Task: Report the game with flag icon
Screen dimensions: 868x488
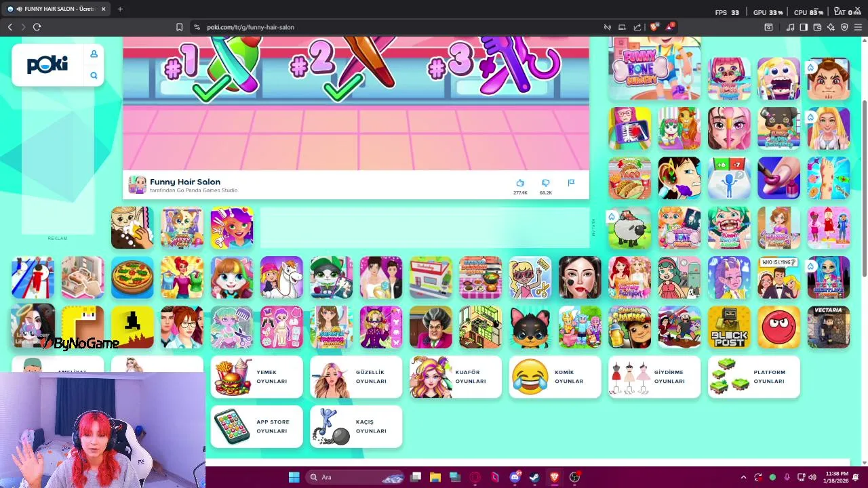Action: [x=571, y=182]
